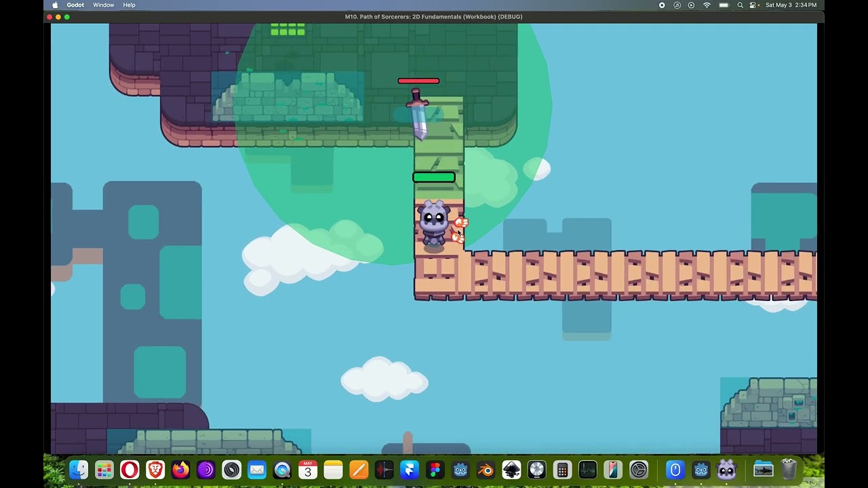Image resolution: width=868 pixels, height=488 pixels.
Task: Open Activity Monitor from the Dock
Action: pyautogui.click(x=587, y=470)
